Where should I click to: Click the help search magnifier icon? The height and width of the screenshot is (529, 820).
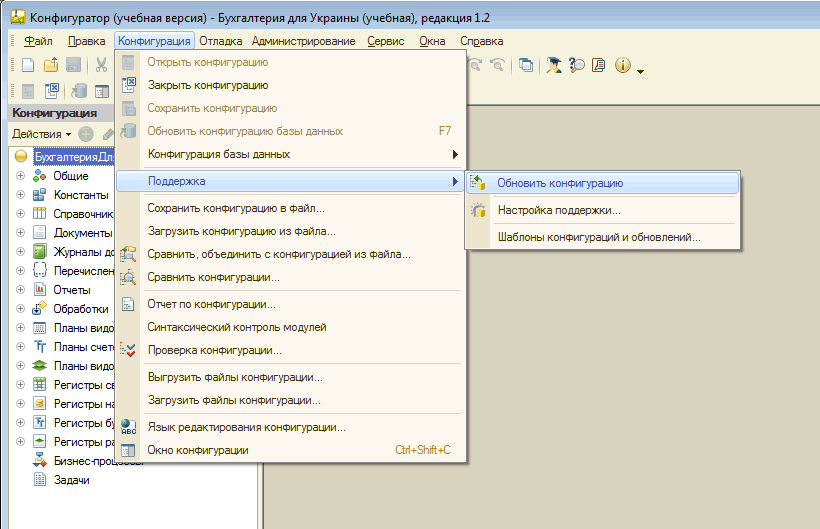(x=577, y=65)
